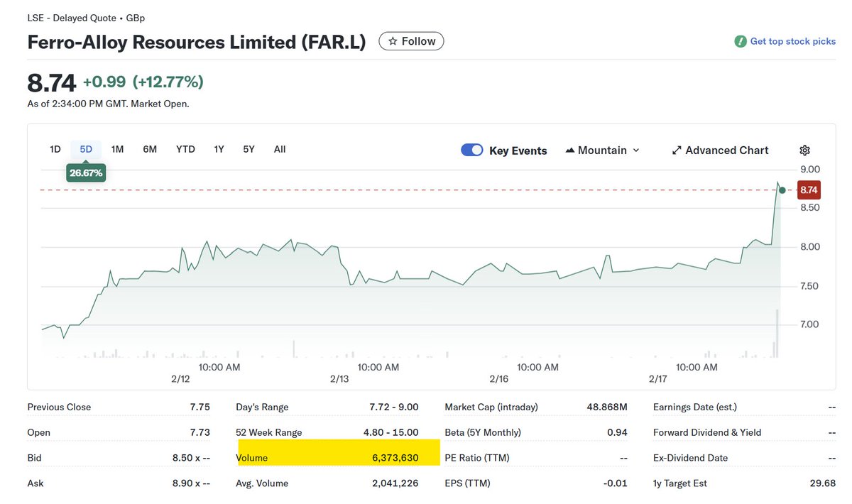
Task: Open the Mountain chart style dropdown
Action: 603,150
